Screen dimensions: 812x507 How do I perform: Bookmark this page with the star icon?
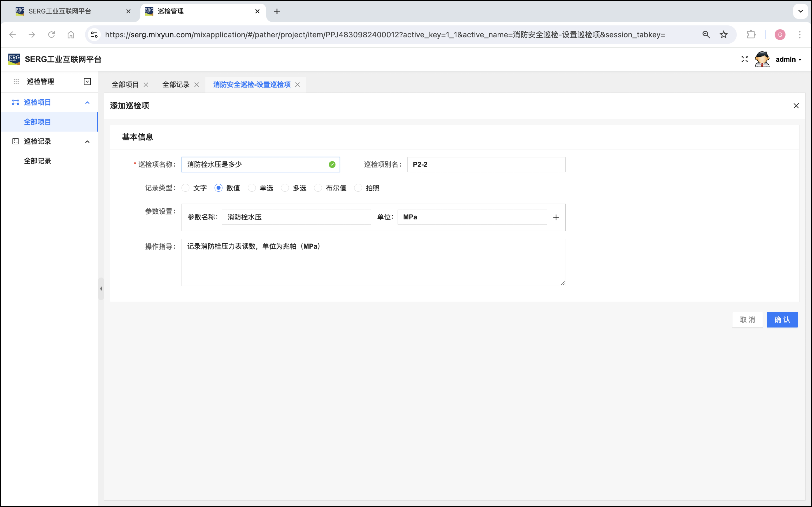723,34
